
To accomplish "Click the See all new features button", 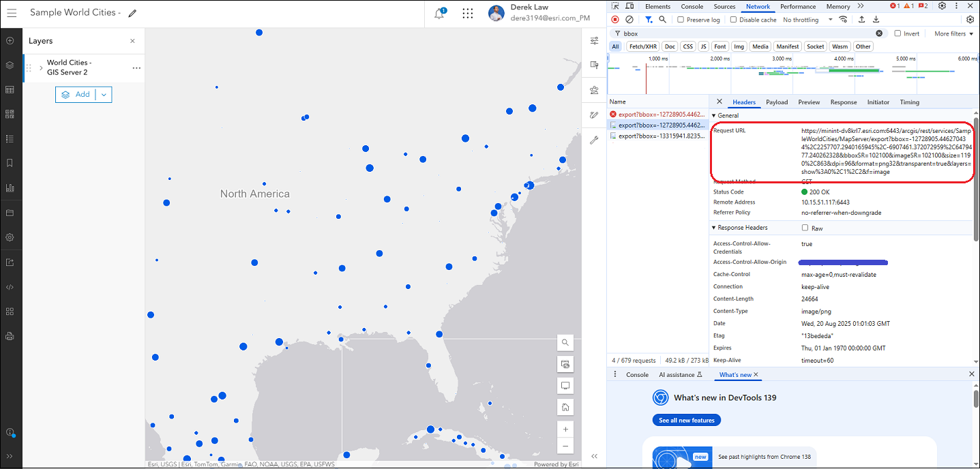I will coord(686,421).
